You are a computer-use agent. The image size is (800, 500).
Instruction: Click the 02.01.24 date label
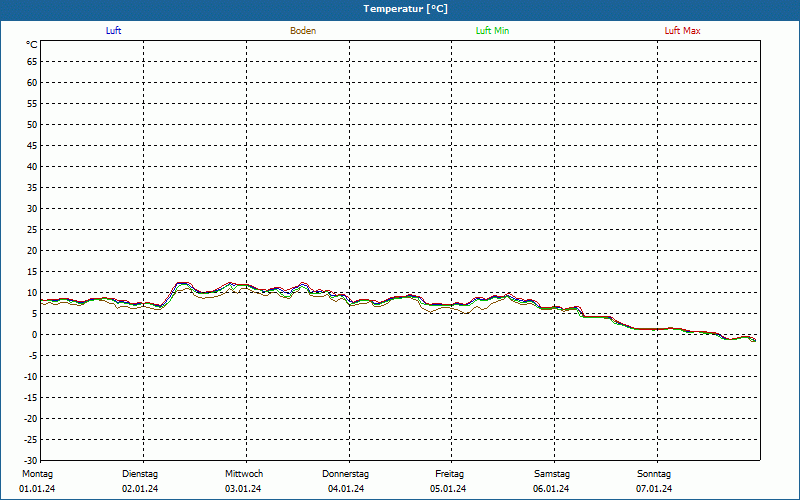140,489
